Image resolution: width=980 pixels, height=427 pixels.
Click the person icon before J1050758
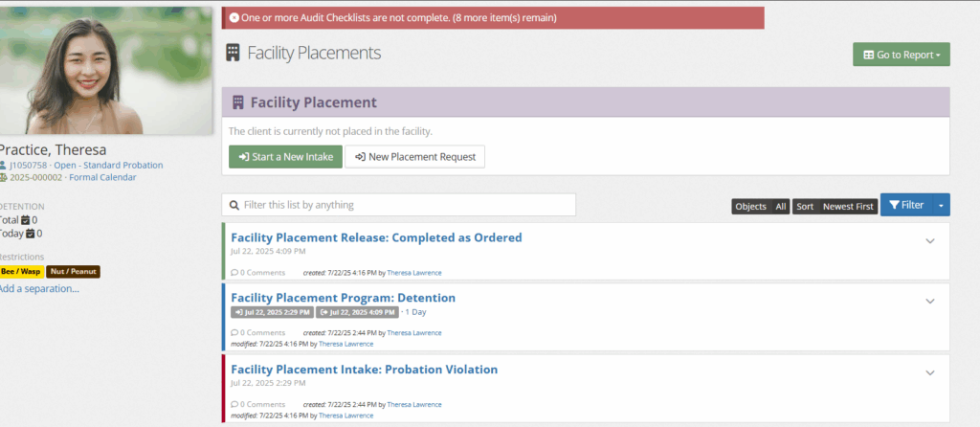click(3, 166)
